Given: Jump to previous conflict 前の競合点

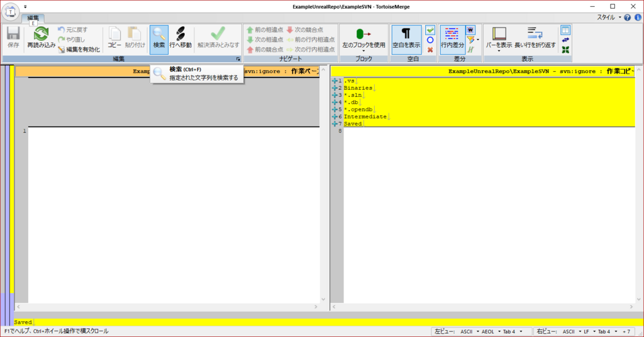Looking at the screenshot, I should tap(265, 49).
